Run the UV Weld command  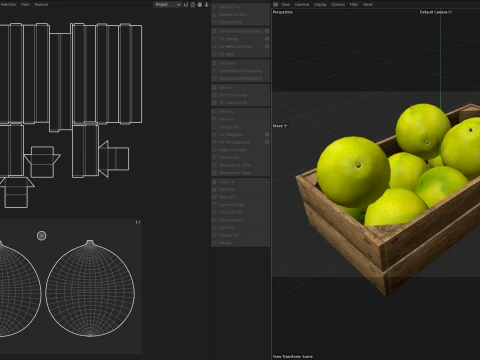tap(240, 54)
